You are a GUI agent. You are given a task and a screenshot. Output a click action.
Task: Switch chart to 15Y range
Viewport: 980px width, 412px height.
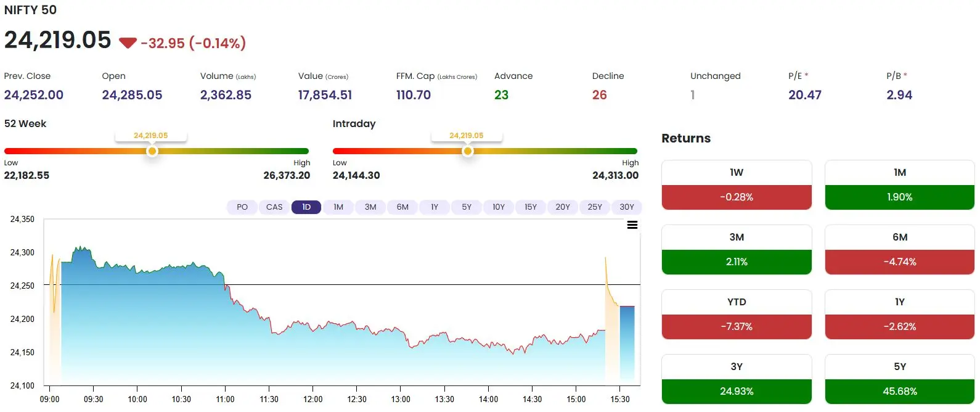[531, 207]
